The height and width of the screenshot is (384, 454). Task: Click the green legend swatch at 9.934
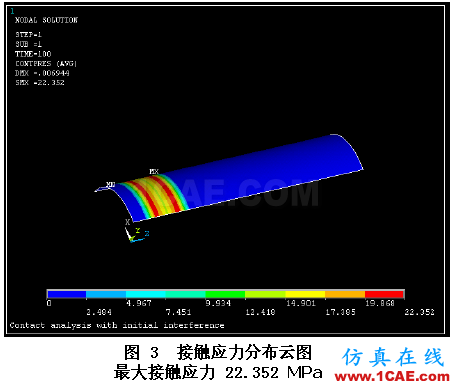coord(225,294)
